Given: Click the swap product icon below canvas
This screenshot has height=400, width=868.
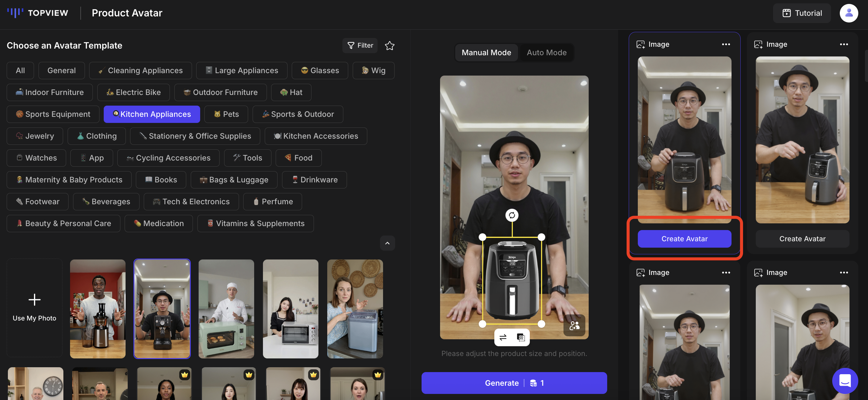Looking at the screenshot, I should [x=503, y=337].
